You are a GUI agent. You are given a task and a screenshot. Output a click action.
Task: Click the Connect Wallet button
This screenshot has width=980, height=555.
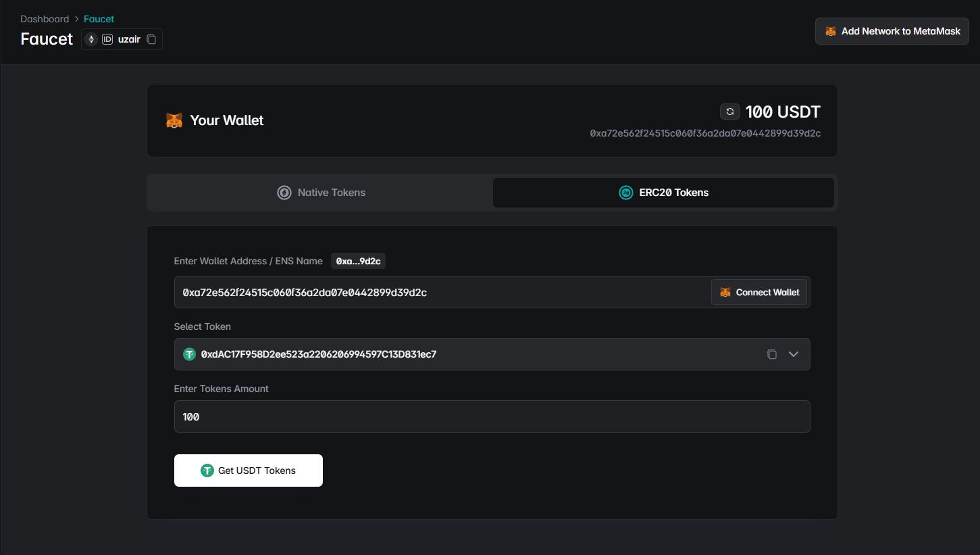coord(759,292)
